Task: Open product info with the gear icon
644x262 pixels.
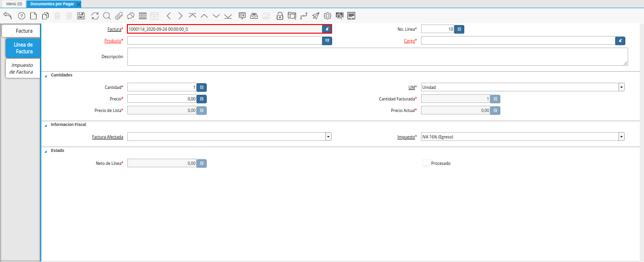Action: coord(328,16)
